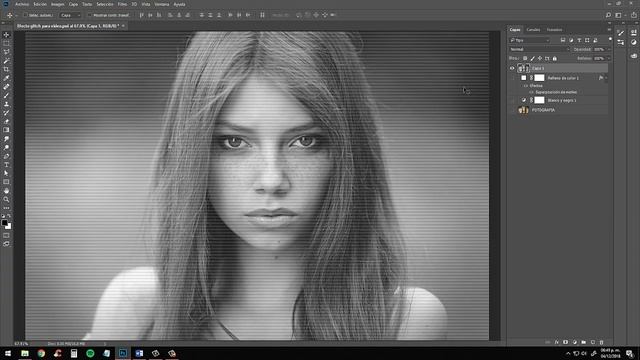Open the Relleno value dropdown arrow
Image resolution: width=640 pixels, height=360 pixels.
(609, 58)
